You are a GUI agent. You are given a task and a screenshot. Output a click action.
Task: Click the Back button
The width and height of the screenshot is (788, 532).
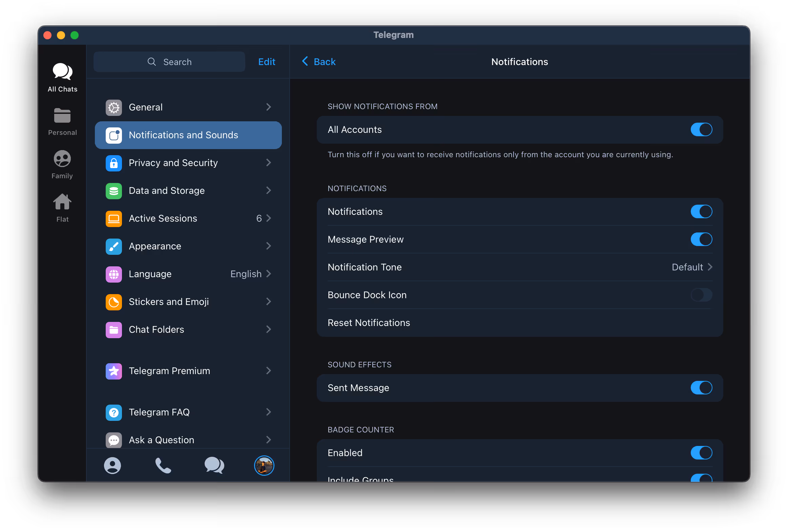319,62
